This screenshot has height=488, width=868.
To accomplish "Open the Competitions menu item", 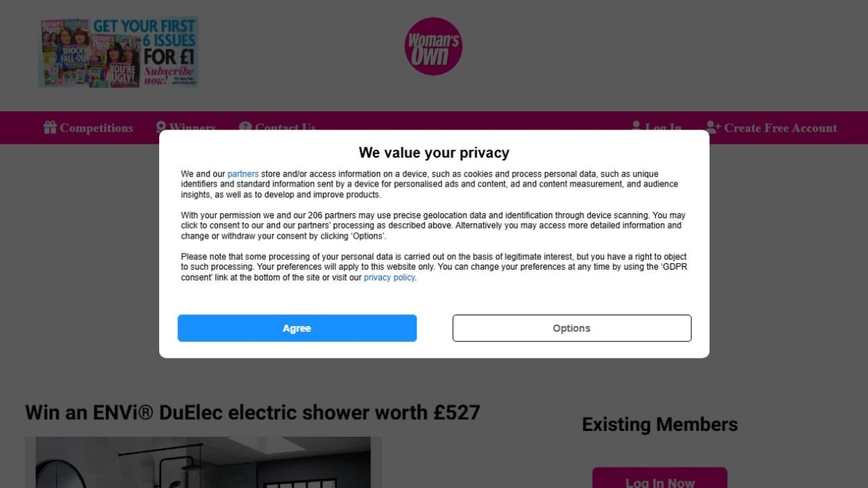I will tap(96, 128).
